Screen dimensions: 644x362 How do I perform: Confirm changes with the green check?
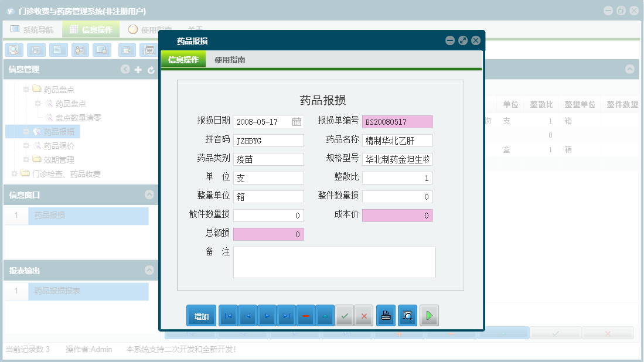[345, 315]
